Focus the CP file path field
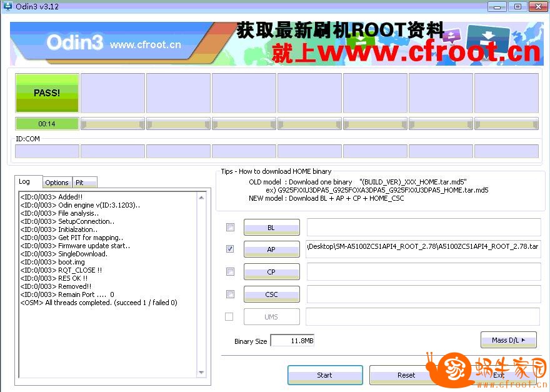This screenshot has height=392, width=550. pos(423,271)
